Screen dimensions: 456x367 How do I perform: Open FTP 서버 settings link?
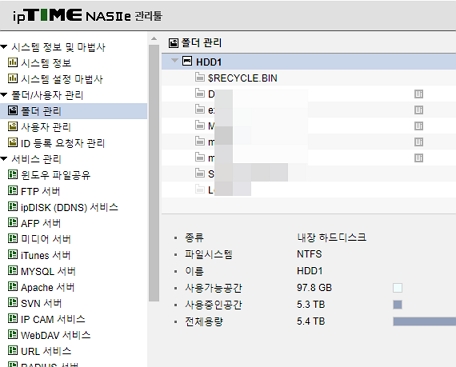[x=40, y=191]
